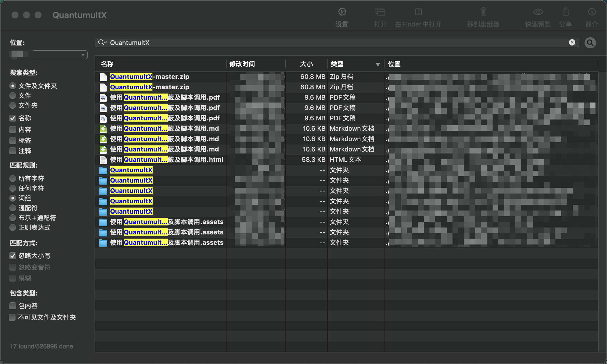Viewport: 607px width, 364px height.
Task: Select the fourth QuantumultX folder row
Action: click(x=346, y=201)
